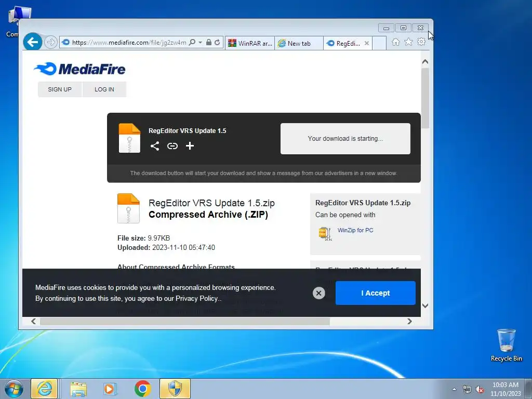The height and width of the screenshot is (399, 532).
Task: Click the security shield taskbar icon
Action: coord(175,389)
